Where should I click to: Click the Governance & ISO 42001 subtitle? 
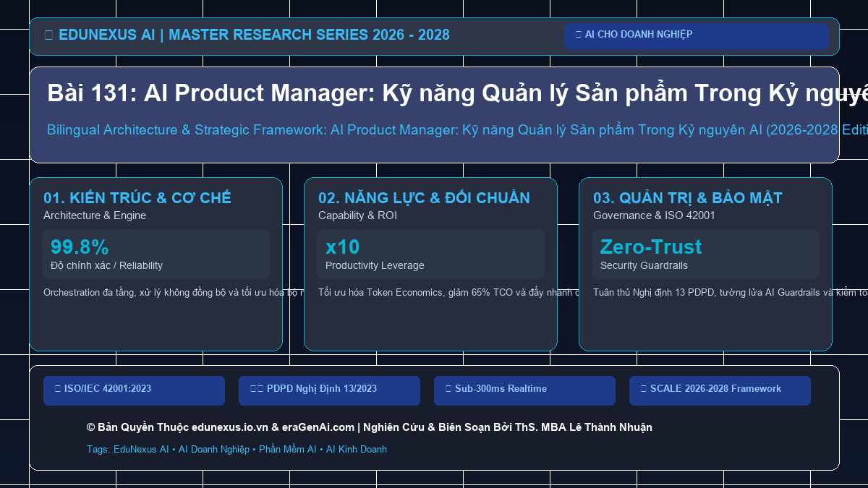[x=654, y=215]
